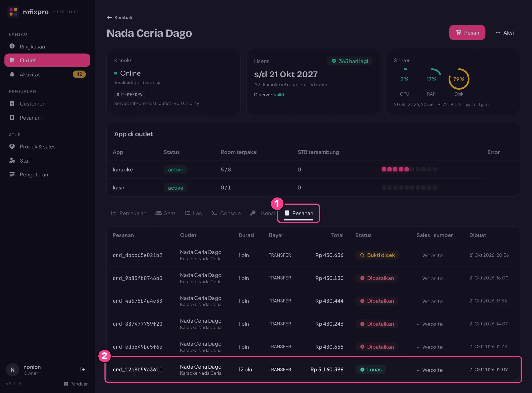Click the N user avatar

12,370
